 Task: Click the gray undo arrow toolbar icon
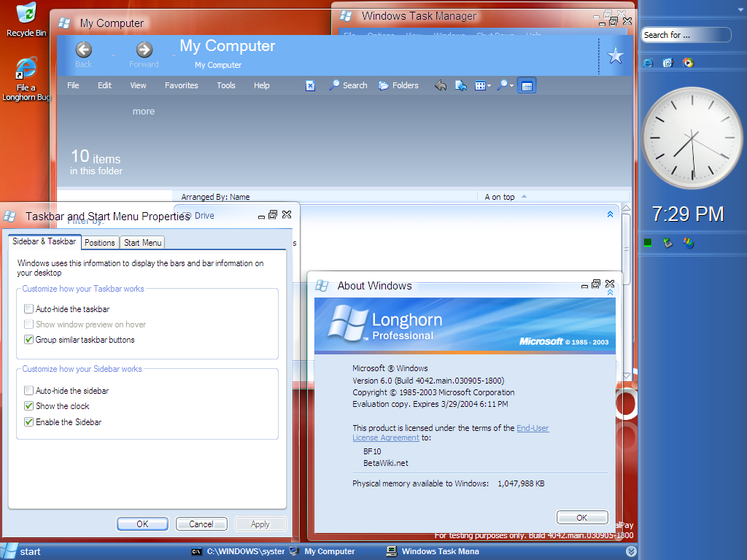click(x=441, y=86)
